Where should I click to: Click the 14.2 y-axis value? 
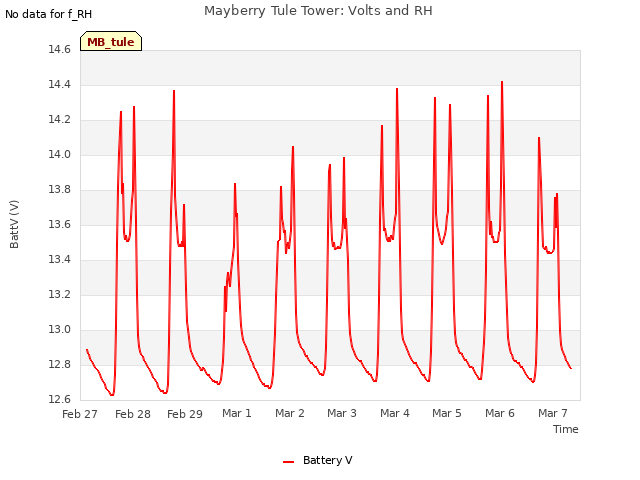60,120
